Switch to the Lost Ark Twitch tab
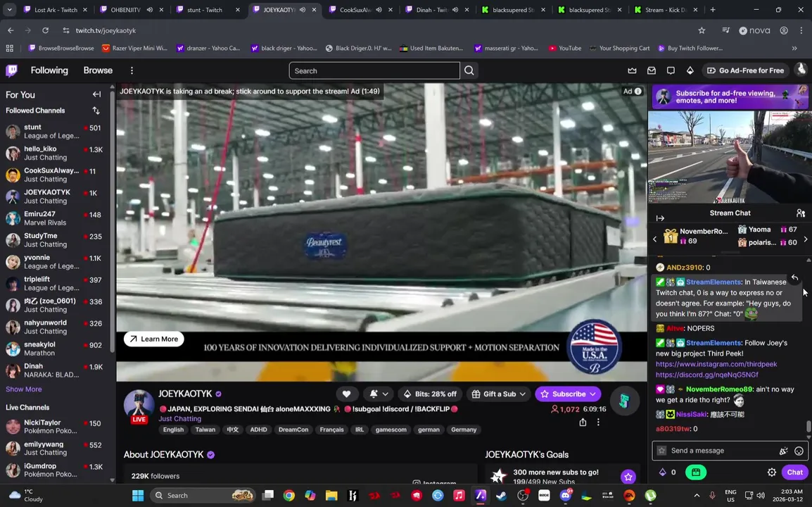The height and width of the screenshot is (507, 812). (54, 10)
